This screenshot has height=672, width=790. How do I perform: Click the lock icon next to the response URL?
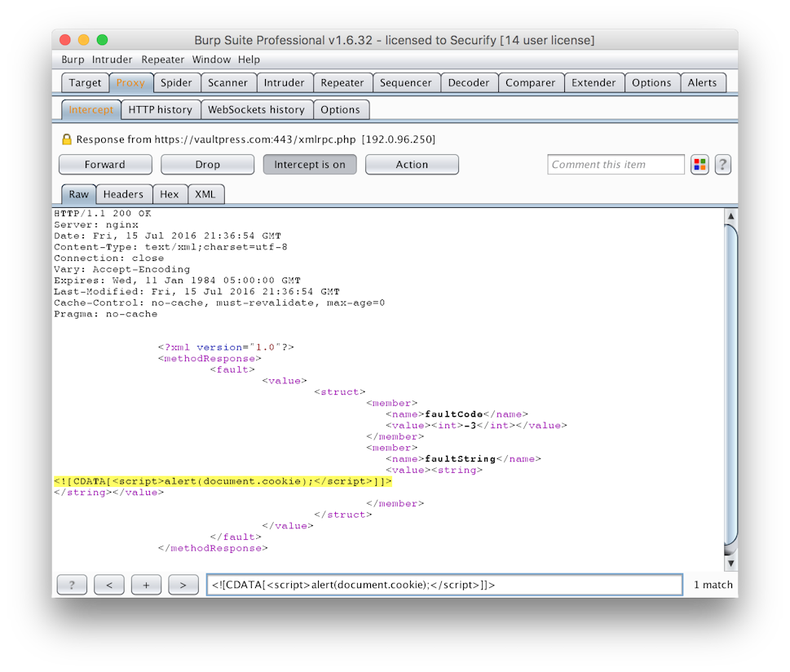coord(67,139)
